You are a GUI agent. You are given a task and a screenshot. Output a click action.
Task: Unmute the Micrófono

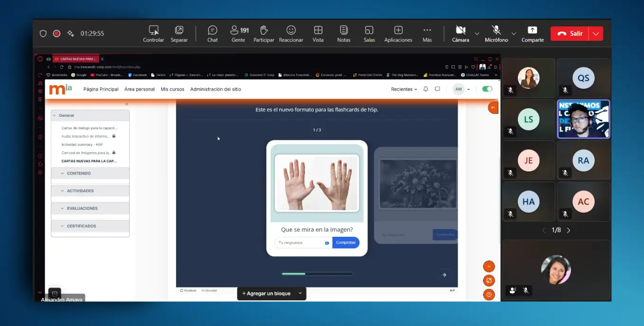tap(496, 33)
